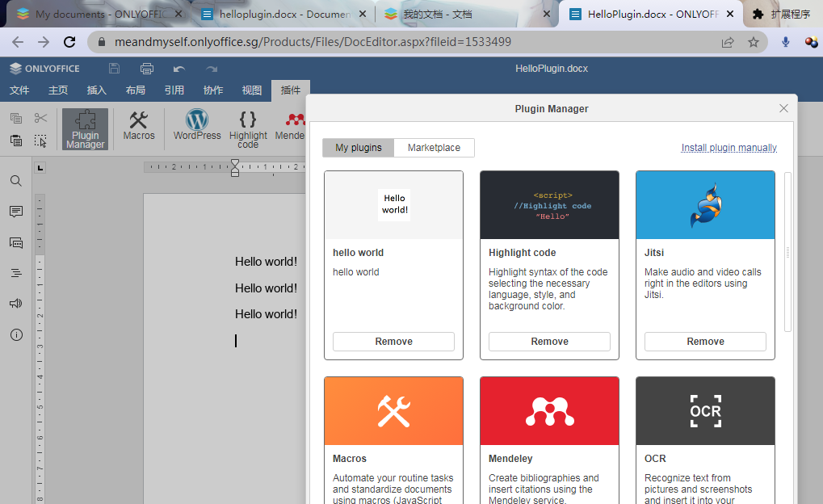Image resolution: width=823 pixels, height=504 pixels.
Task: Reload the browser page
Action: point(69,42)
